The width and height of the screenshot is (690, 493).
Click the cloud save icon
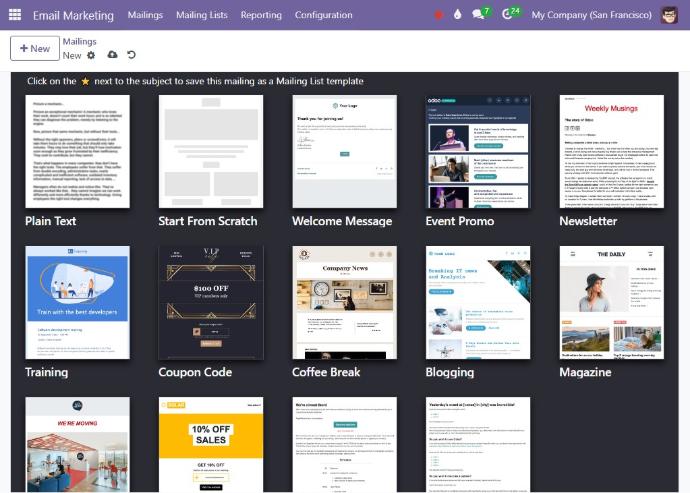112,56
